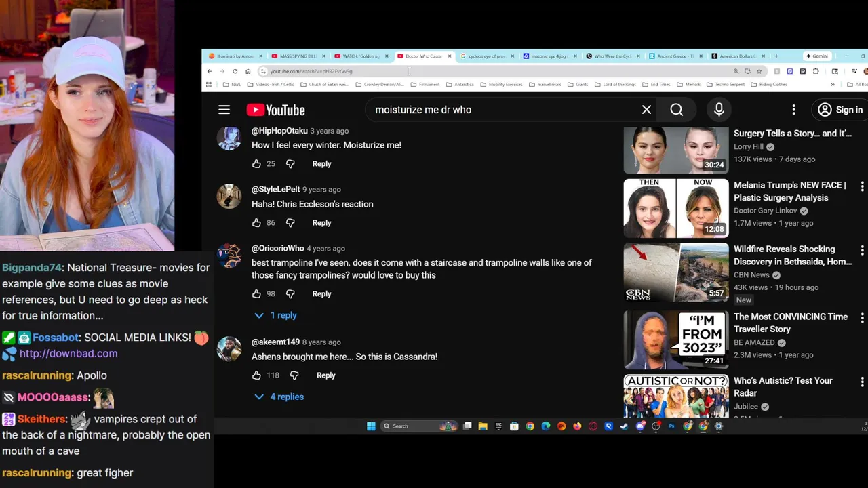Dislike the @HipHopOtaku comment

click(x=290, y=164)
